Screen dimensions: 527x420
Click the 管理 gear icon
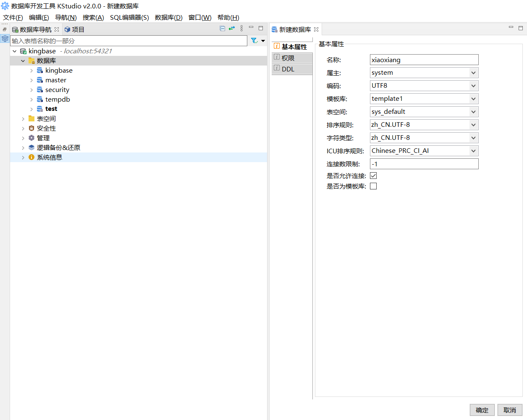pyautogui.click(x=31, y=138)
